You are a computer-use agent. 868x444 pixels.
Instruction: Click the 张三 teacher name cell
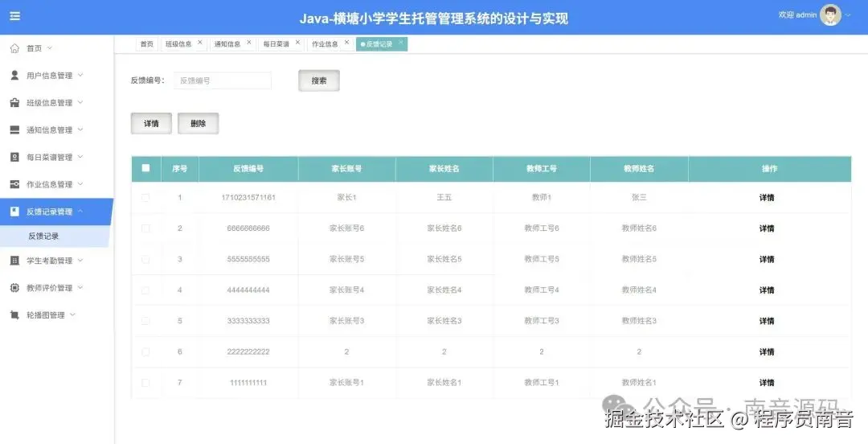click(x=639, y=197)
